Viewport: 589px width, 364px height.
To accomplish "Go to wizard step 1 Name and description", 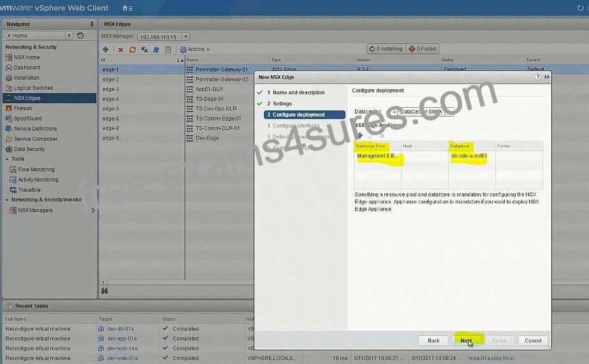I will click(x=298, y=92).
